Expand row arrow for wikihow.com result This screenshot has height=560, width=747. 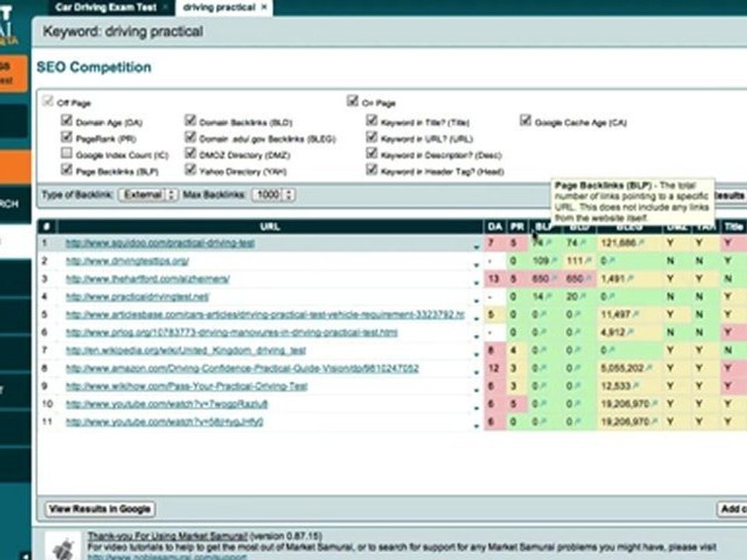[x=476, y=390]
